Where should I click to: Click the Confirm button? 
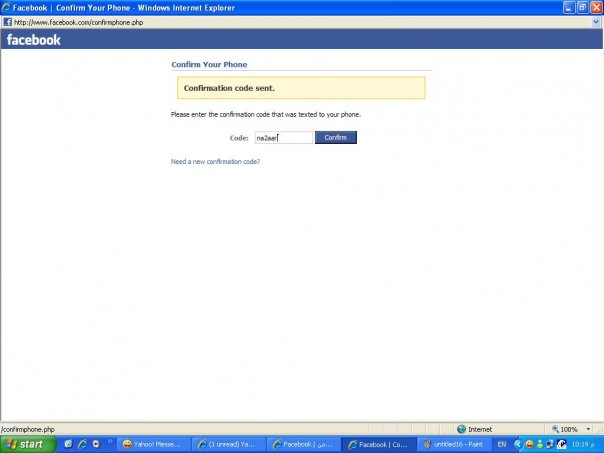[x=336, y=138]
